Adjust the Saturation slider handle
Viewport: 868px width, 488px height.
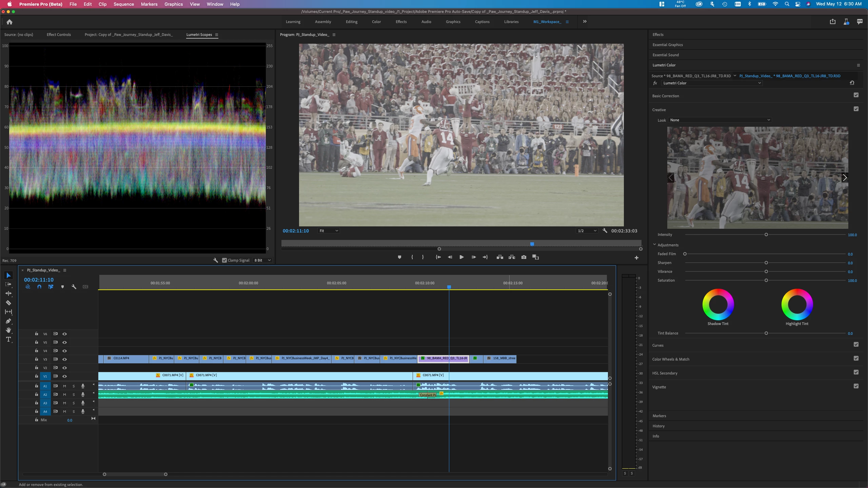[766, 280]
